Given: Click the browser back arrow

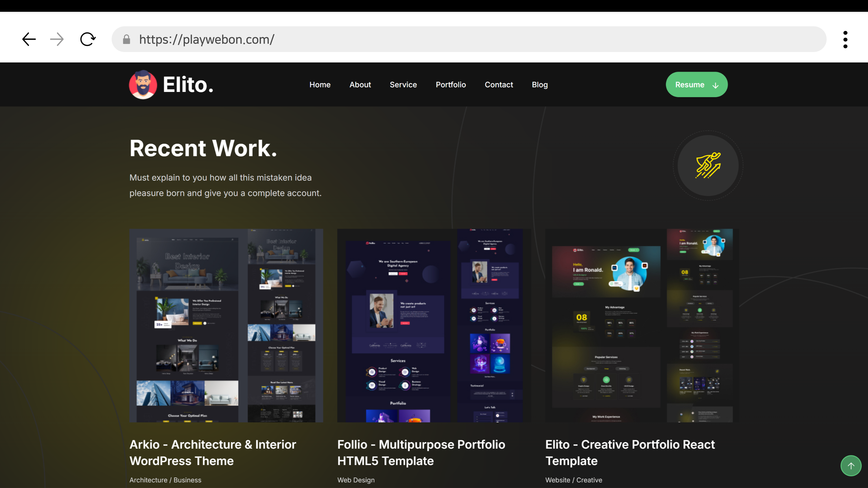Looking at the screenshot, I should click(x=29, y=39).
